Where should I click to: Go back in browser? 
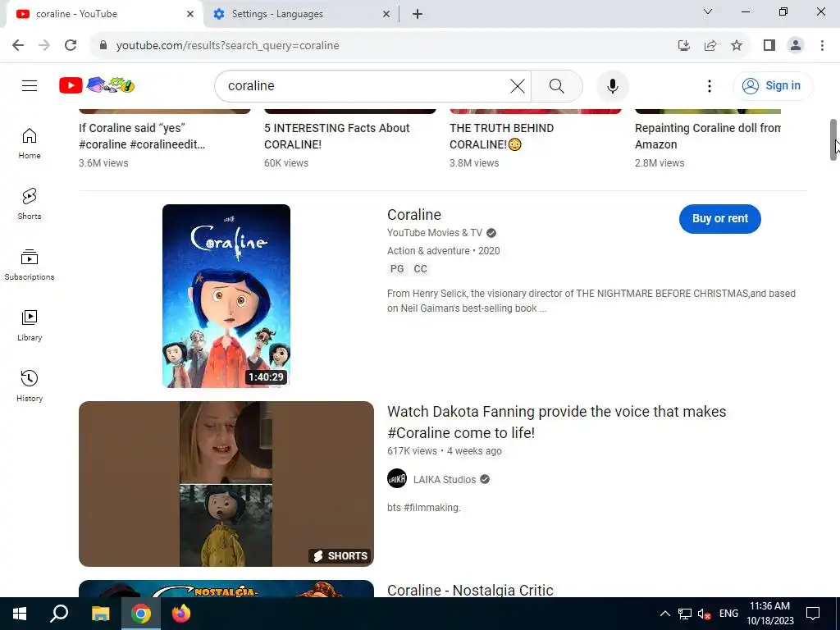click(18, 46)
